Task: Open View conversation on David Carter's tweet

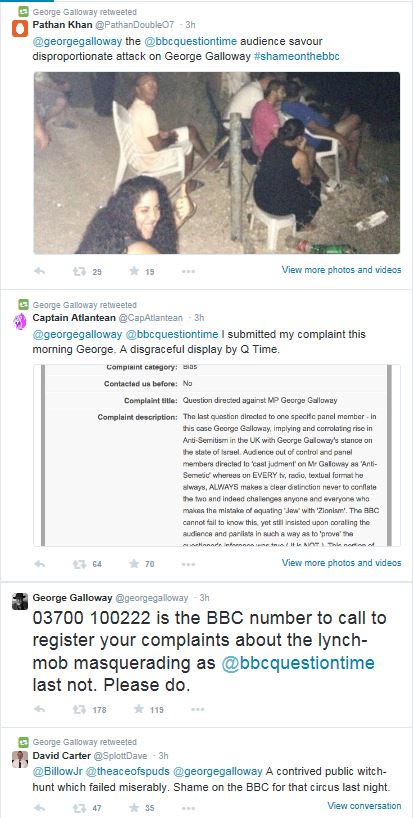Action: pyautogui.click(x=365, y=806)
